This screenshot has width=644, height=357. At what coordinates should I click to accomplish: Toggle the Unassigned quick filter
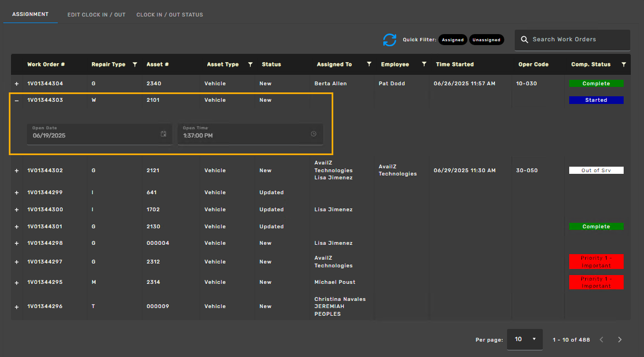tap(486, 40)
